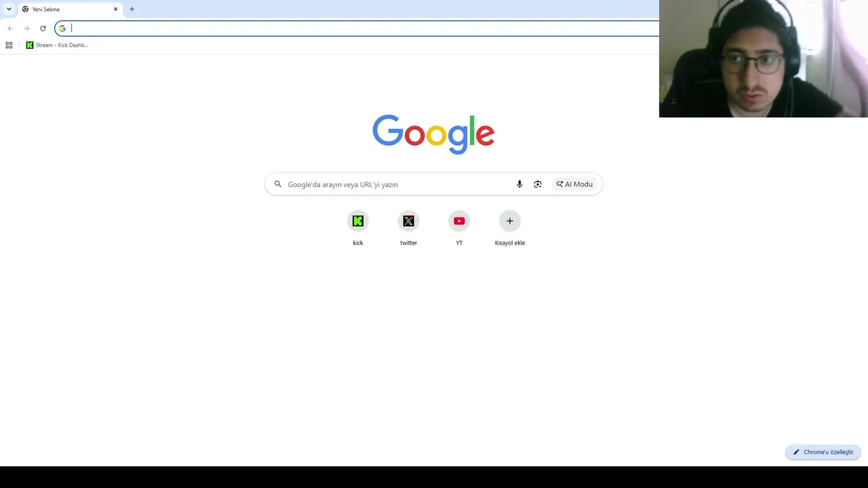The image size is (868, 488).
Task: Click the webcam overlay video
Action: [x=764, y=58]
